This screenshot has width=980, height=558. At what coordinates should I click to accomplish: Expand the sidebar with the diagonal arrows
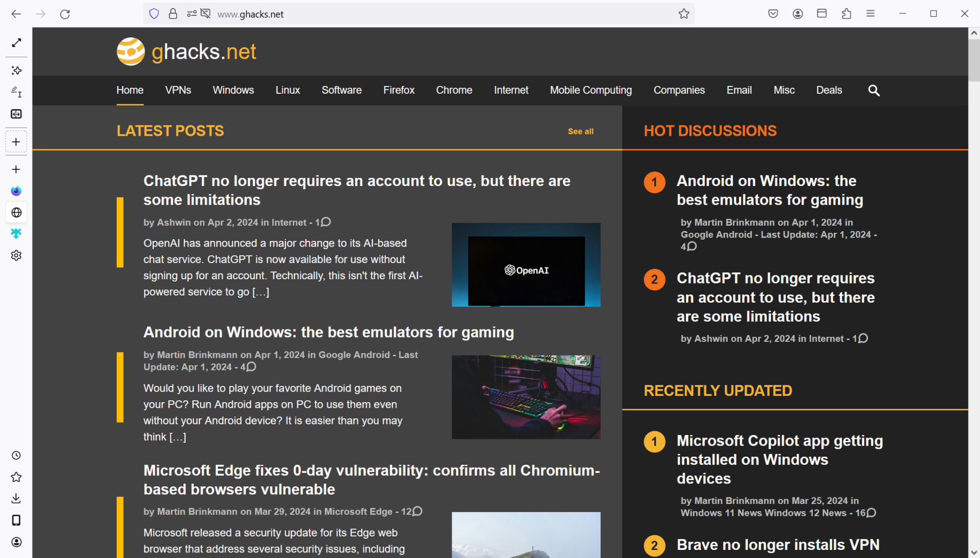point(16,43)
